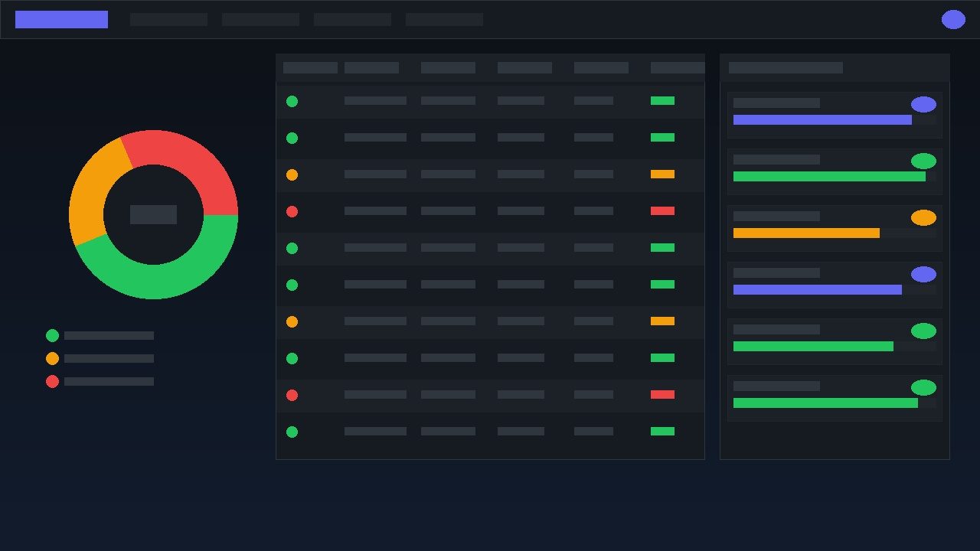
Task: Click the green status dot in fifth table row
Action: pyautogui.click(x=292, y=248)
